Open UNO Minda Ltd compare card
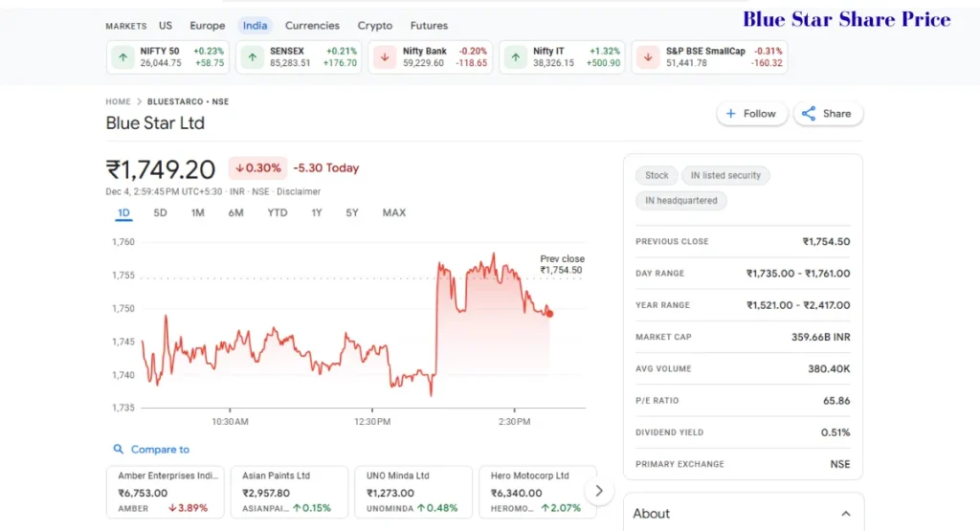 click(413, 492)
